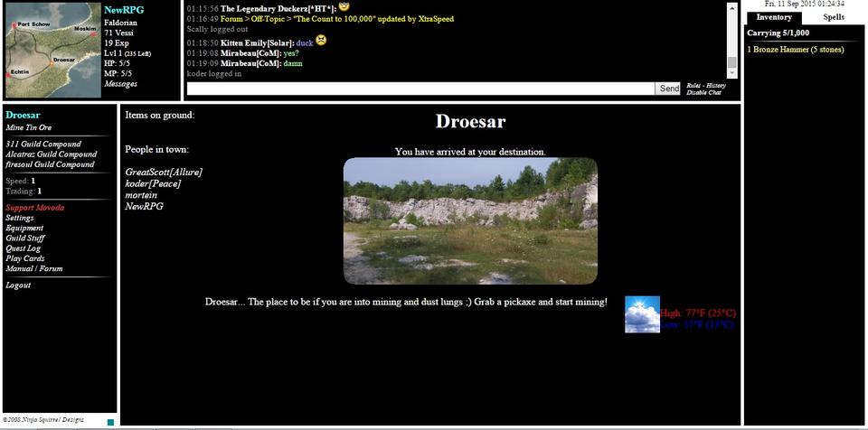Open the Quest Log link
The width and height of the screenshot is (868, 430).
[x=24, y=248]
